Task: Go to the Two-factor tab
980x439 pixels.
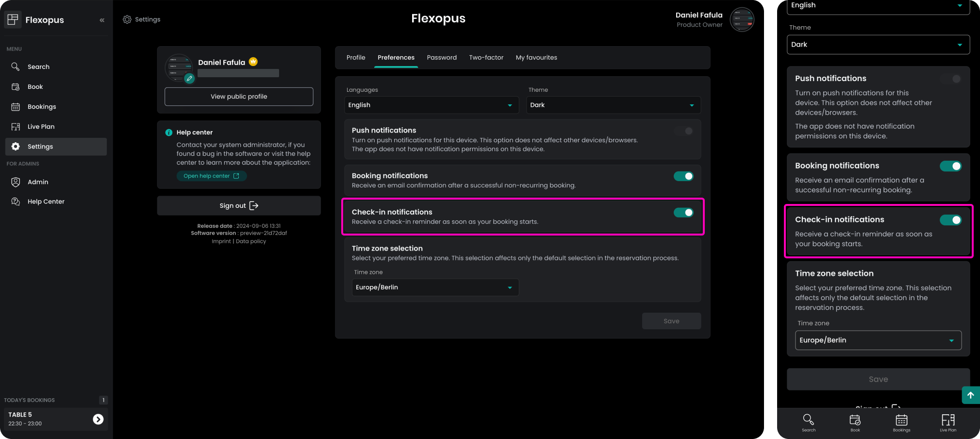Action: [486, 58]
